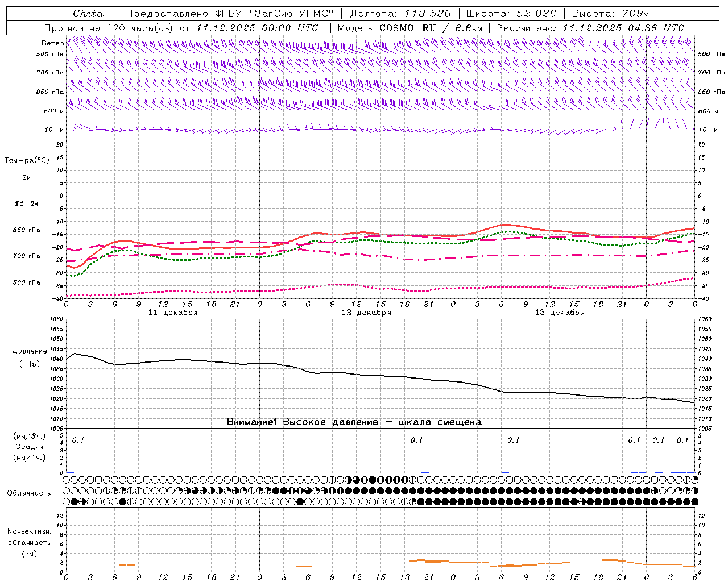Click the "Давление" pressure chart label

(x=30, y=351)
